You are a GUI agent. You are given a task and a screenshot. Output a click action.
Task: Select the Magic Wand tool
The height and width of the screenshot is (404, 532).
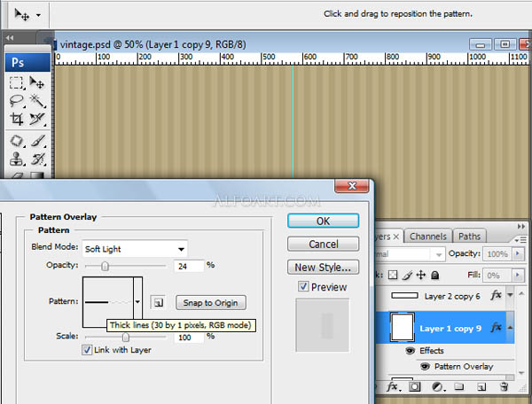pyautogui.click(x=36, y=101)
